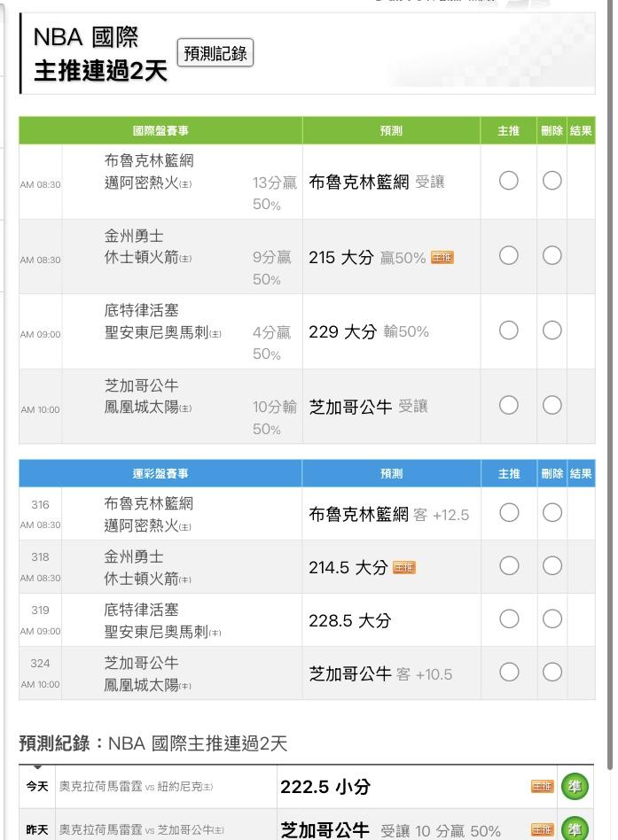This screenshot has height=840, width=618.
Task: Select 刪除 radio for 布魯克林籃網 客 +12.5 row
Action: (x=552, y=513)
